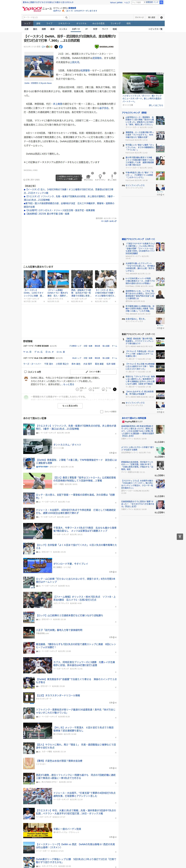Select the エンタメ category
This screenshot has width=186, height=868.
pos(63,29)
